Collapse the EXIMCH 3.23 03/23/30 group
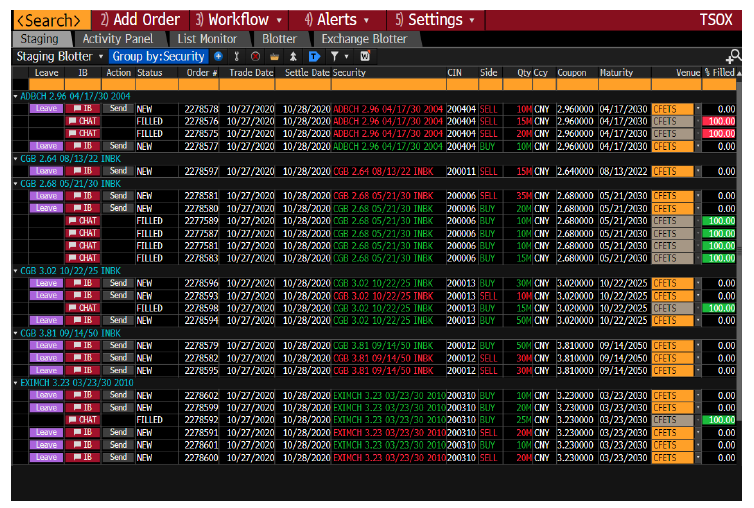The width and height of the screenshot is (754, 508). (x=15, y=382)
